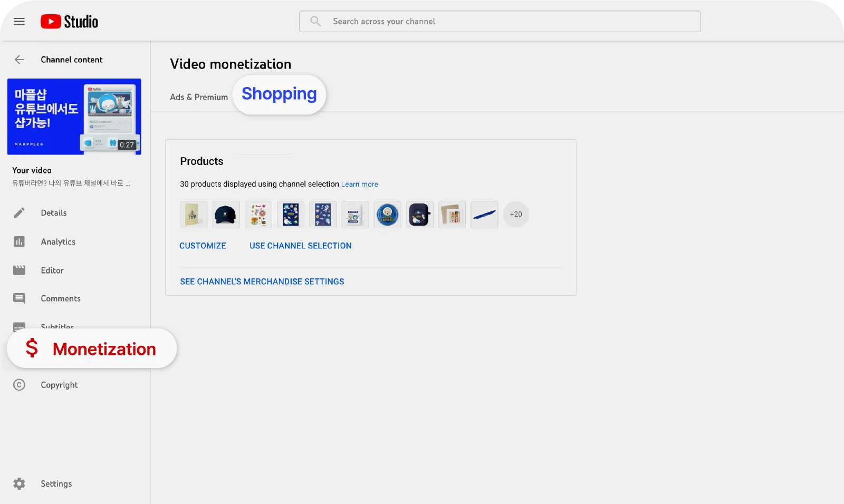Open Settings with the gear icon
Image resolution: width=844 pixels, height=504 pixels.
[19, 483]
